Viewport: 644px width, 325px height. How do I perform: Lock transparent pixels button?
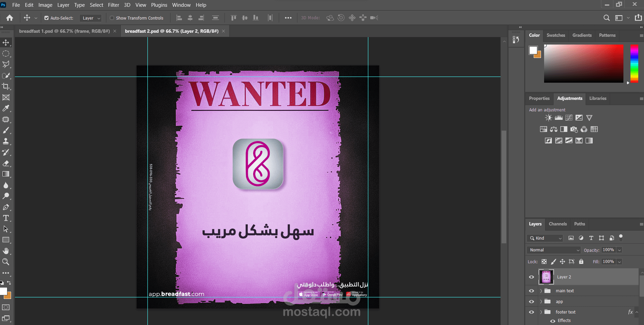pyautogui.click(x=544, y=262)
